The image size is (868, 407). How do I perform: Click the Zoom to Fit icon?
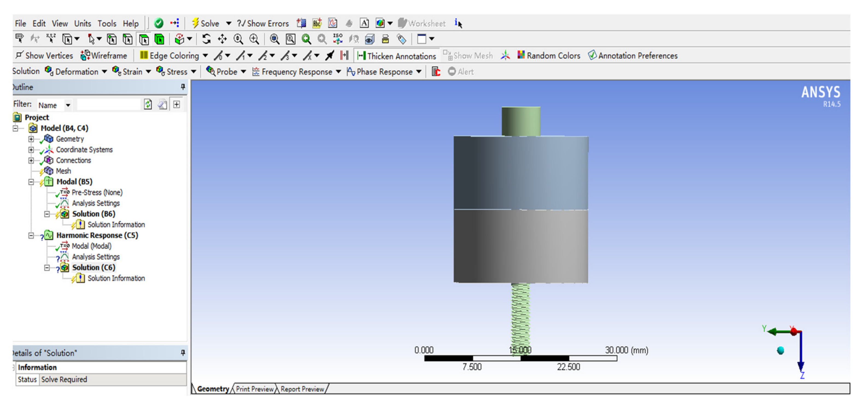274,39
